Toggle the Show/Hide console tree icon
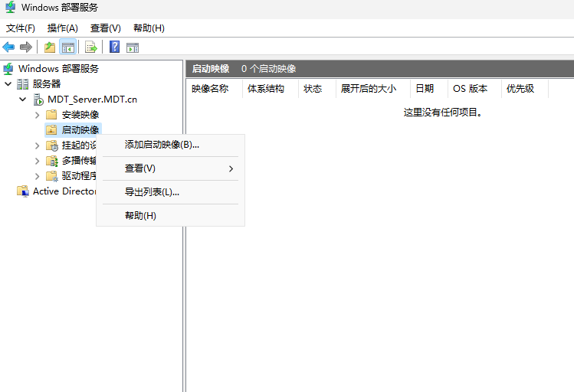The image size is (574, 392). tap(68, 47)
